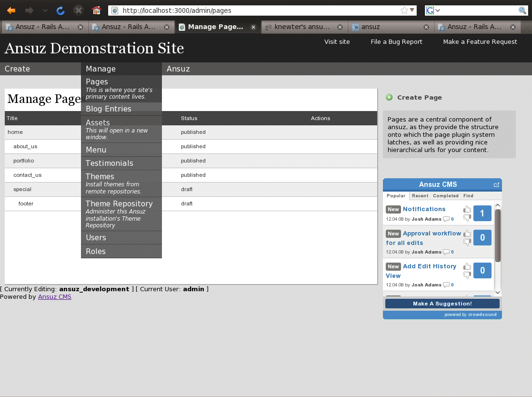This screenshot has width=532, height=397.
Task: Select Themes in the Manage menu
Action: (121, 184)
